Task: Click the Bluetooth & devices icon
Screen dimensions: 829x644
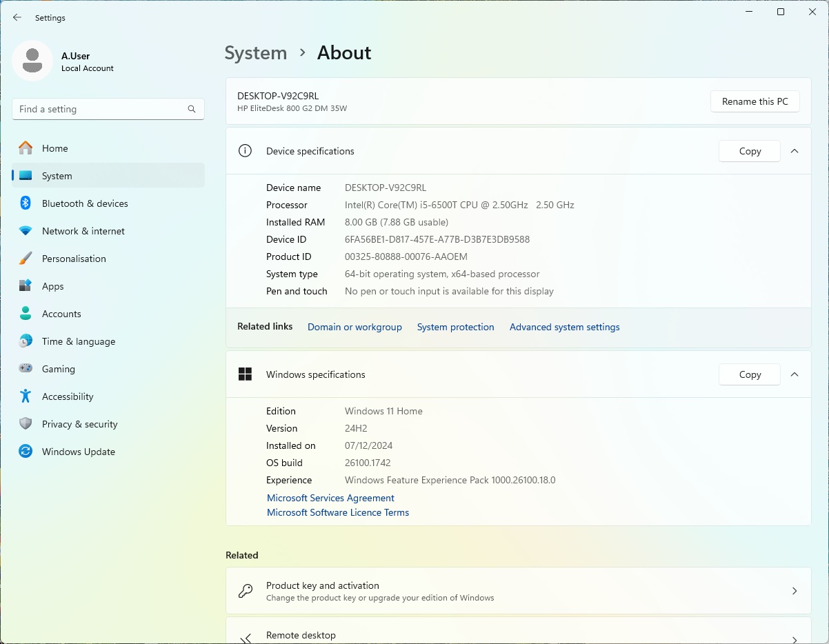Action: (x=26, y=203)
